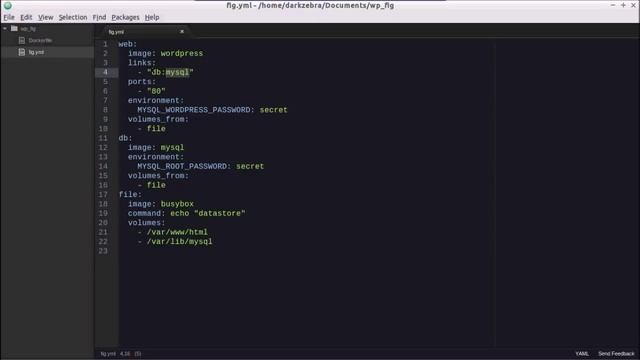Screen dimensions: 640x360
Task: Click 'busybox' on line 18
Action: [177, 204]
